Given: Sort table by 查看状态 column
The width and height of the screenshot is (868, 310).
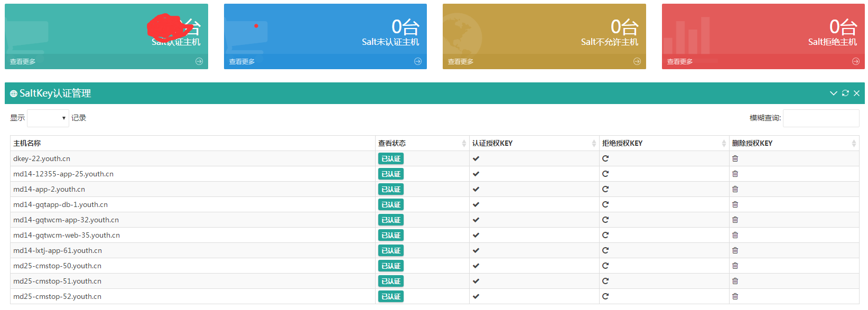Looking at the screenshot, I should [x=422, y=143].
